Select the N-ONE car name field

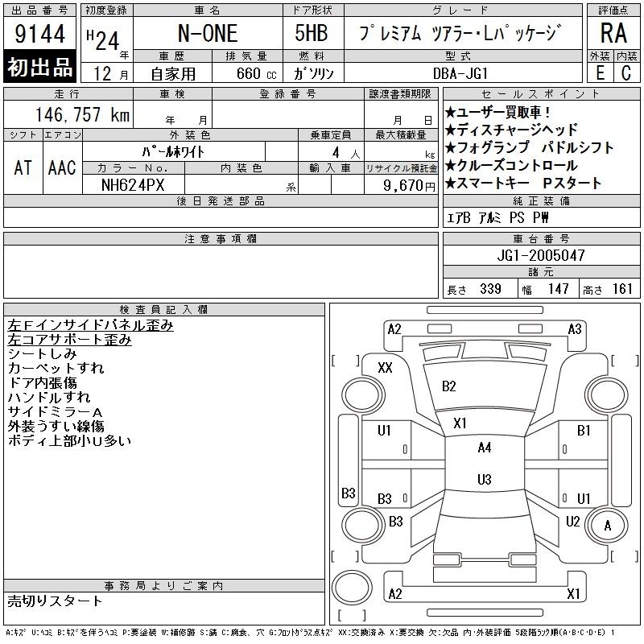pos(208,35)
